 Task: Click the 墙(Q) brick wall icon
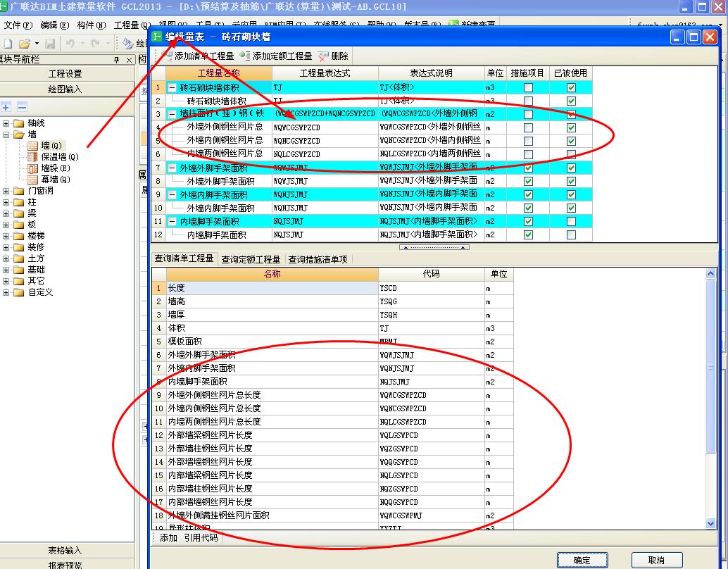pos(33,146)
